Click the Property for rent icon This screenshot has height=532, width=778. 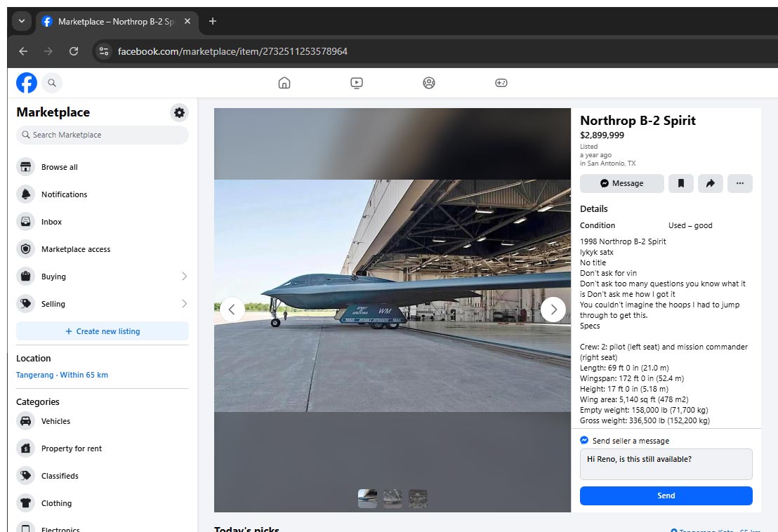26,448
